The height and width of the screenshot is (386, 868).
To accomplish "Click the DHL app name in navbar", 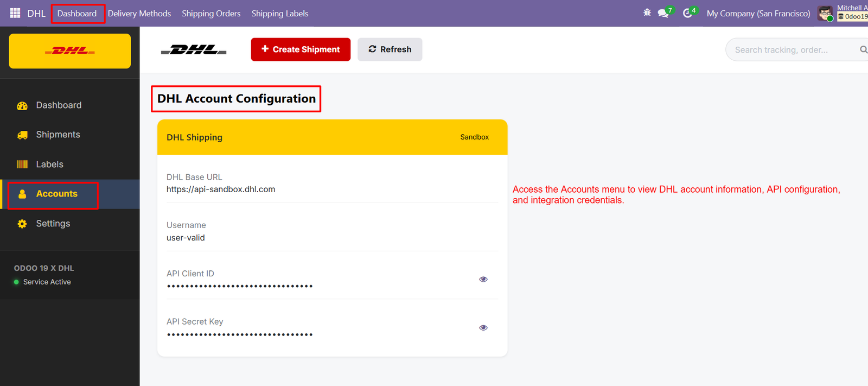I will 36,13.
